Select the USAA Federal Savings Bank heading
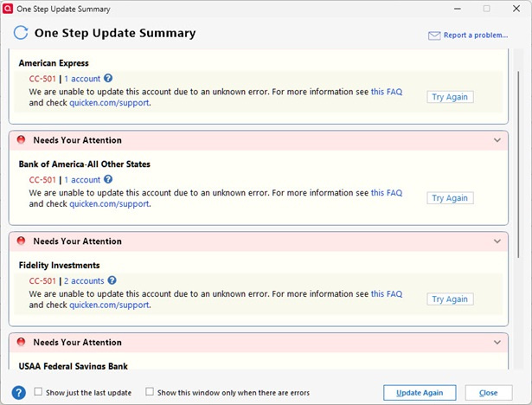532x405 pixels. point(74,366)
